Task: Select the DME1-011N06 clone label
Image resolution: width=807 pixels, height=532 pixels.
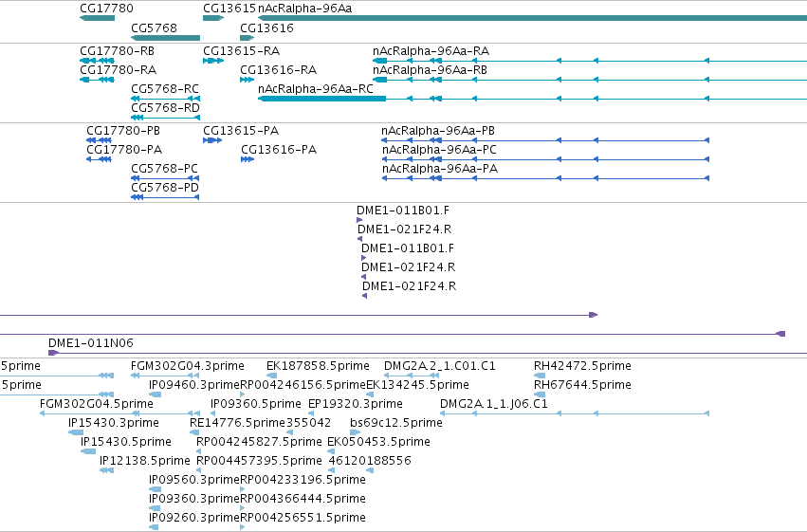Action: (x=91, y=343)
